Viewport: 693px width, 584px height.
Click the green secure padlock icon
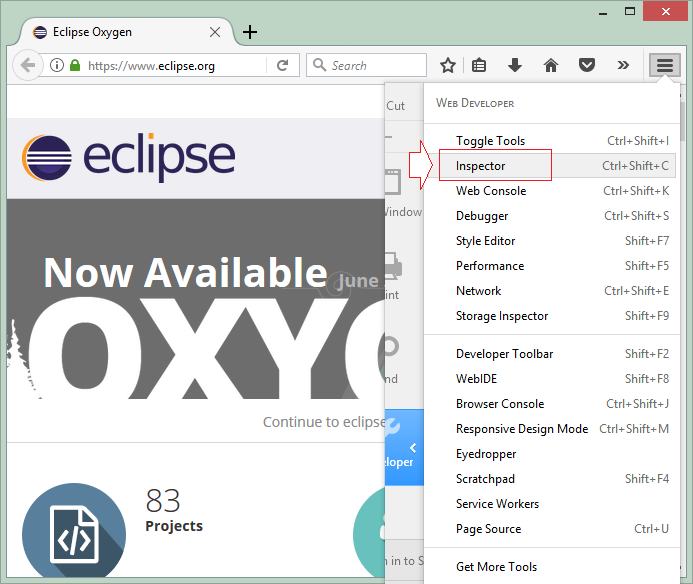point(75,65)
